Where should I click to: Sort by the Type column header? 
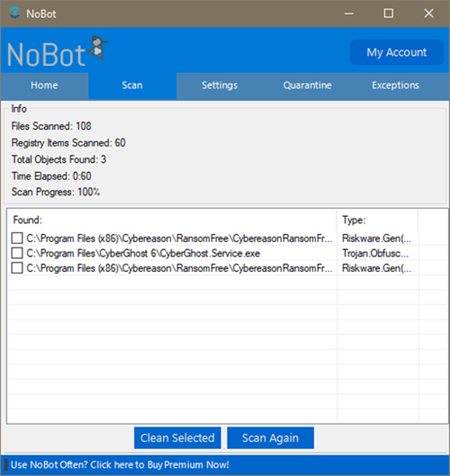(x=377, y=220)
